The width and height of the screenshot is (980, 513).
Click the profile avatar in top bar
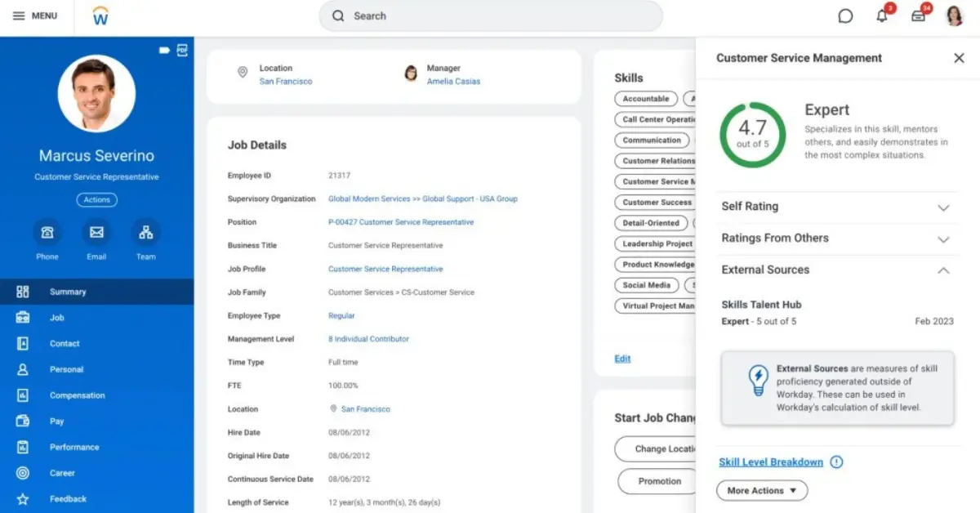coord(954,16)
